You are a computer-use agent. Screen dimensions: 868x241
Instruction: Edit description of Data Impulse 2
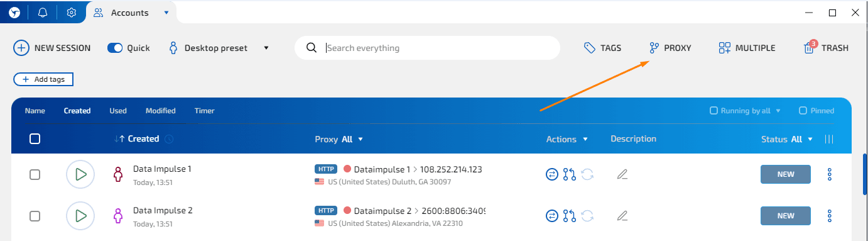622,216
